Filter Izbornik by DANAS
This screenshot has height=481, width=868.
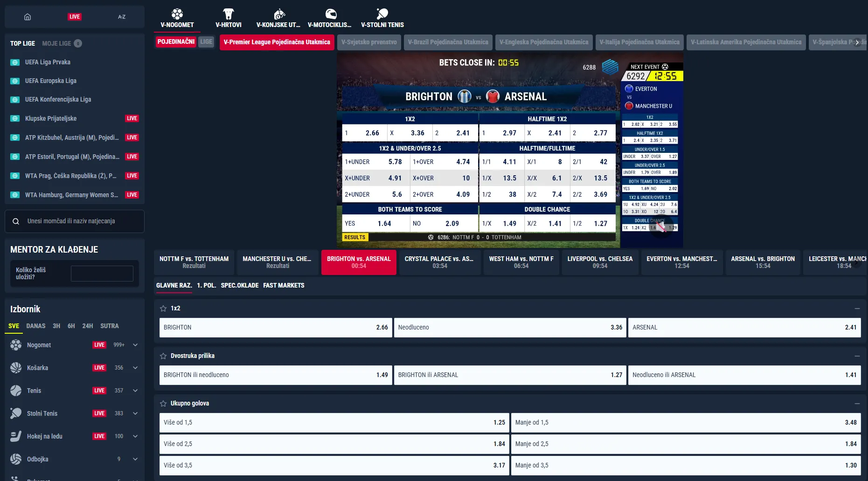click(x=36, y=326)
